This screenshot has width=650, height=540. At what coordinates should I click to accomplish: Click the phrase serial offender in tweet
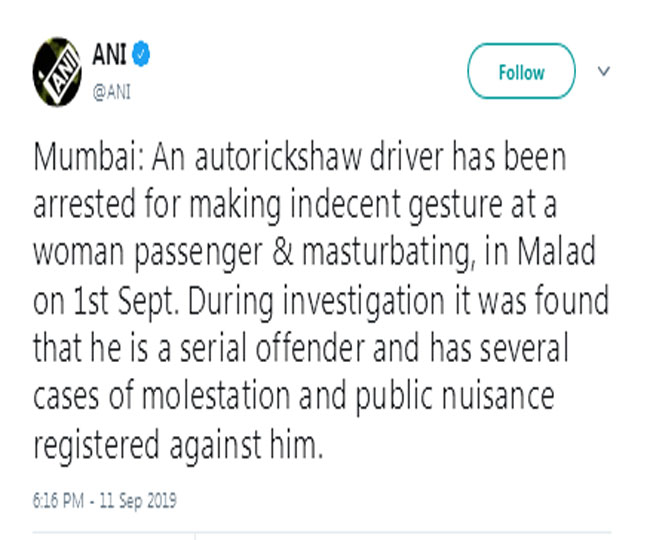273,347
